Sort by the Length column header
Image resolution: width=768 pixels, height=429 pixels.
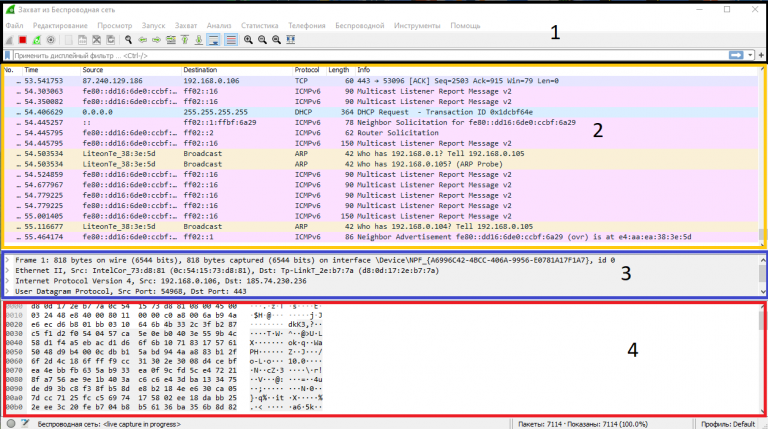click(x=339, y=70)
